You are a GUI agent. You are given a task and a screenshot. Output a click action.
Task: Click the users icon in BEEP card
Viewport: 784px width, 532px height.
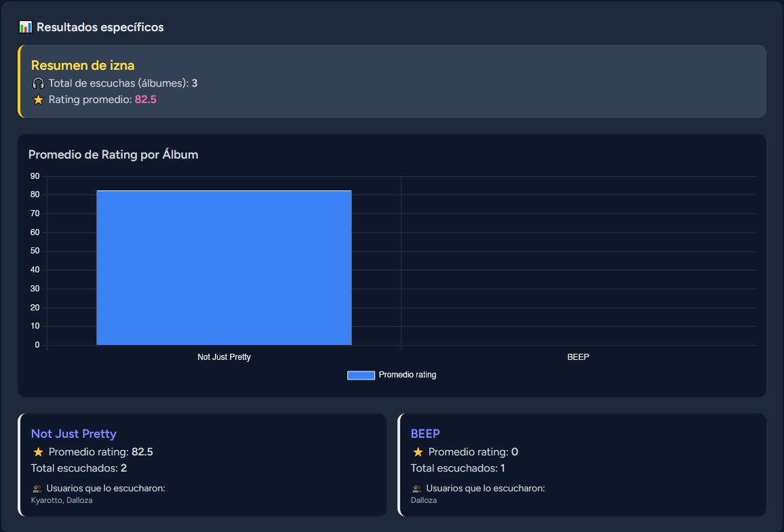pos(417,489)
